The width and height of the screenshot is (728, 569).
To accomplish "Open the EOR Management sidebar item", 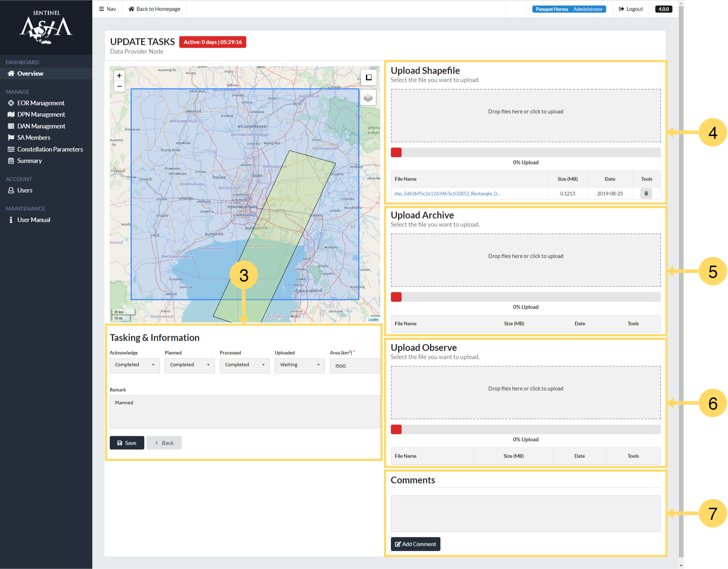I will point(41,103).
